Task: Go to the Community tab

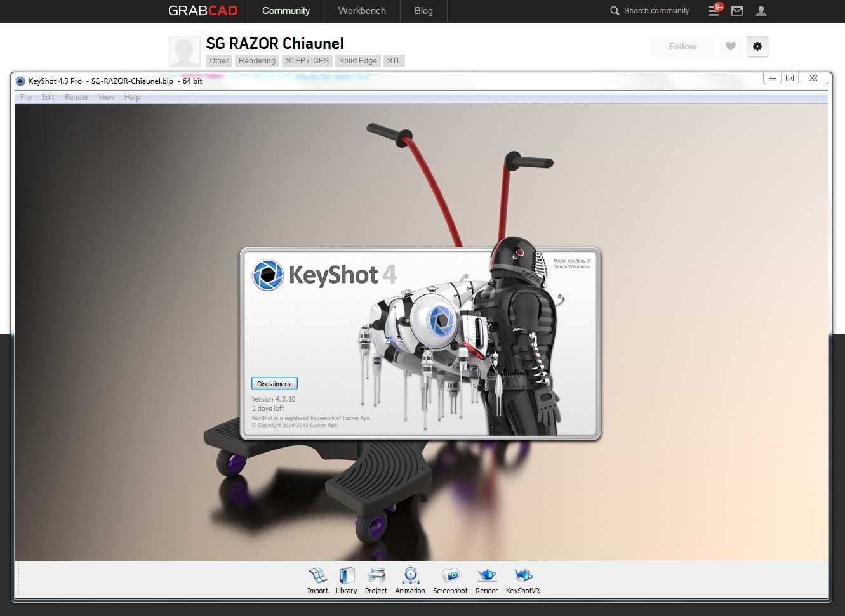Action: point(286,11)
